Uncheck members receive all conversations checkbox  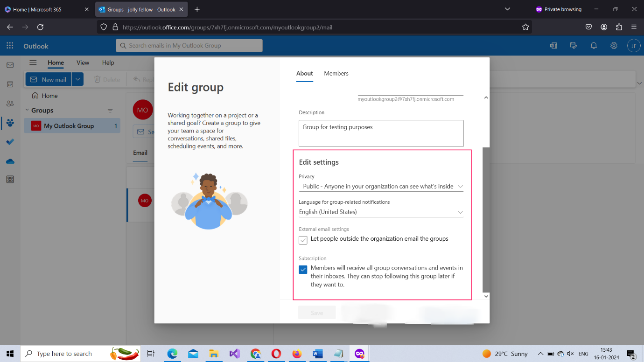tap(303, 269)
